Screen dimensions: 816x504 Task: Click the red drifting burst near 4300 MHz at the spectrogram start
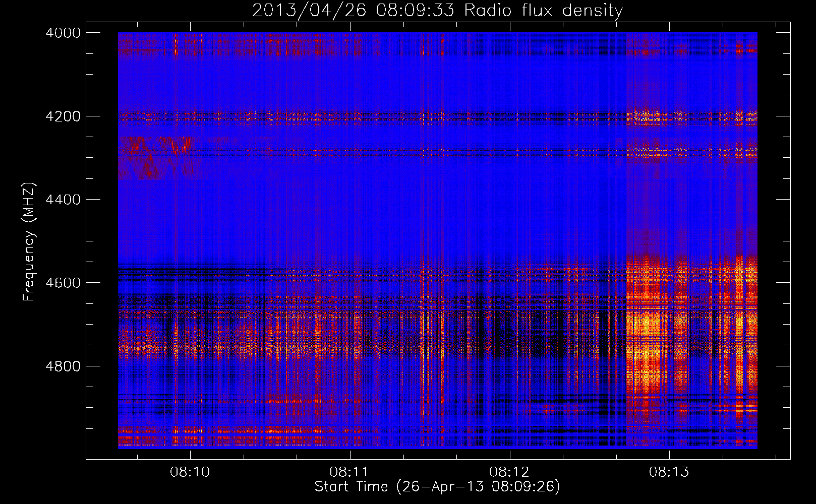[x=154, y=157]
